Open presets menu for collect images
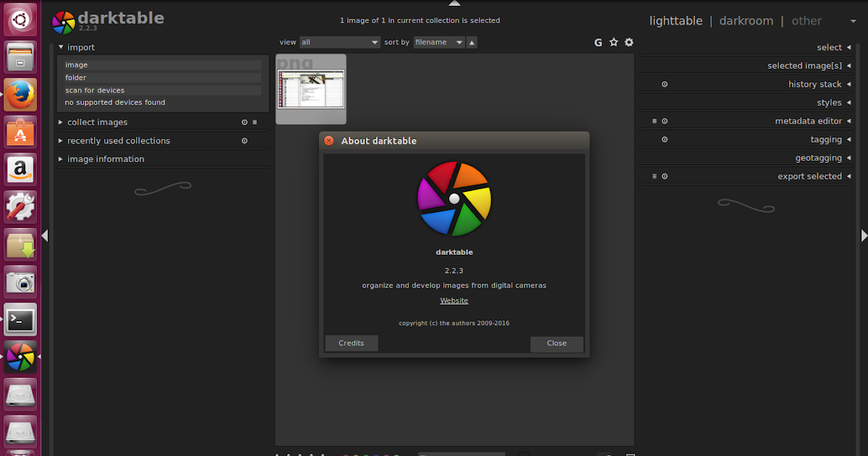The image size is (868, 456). (x=255, y=122)
